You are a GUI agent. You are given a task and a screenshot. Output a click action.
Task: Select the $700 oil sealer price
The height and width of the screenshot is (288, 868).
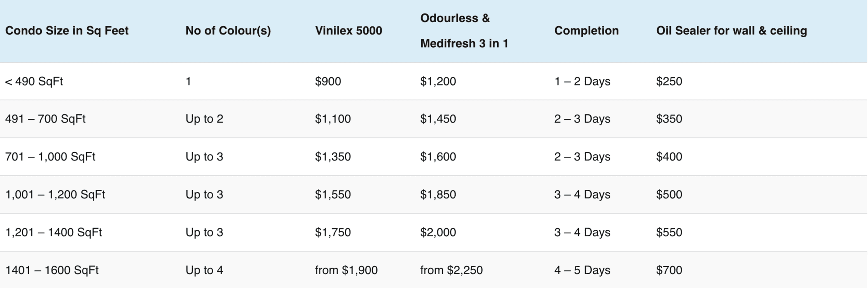coord(669,270)
